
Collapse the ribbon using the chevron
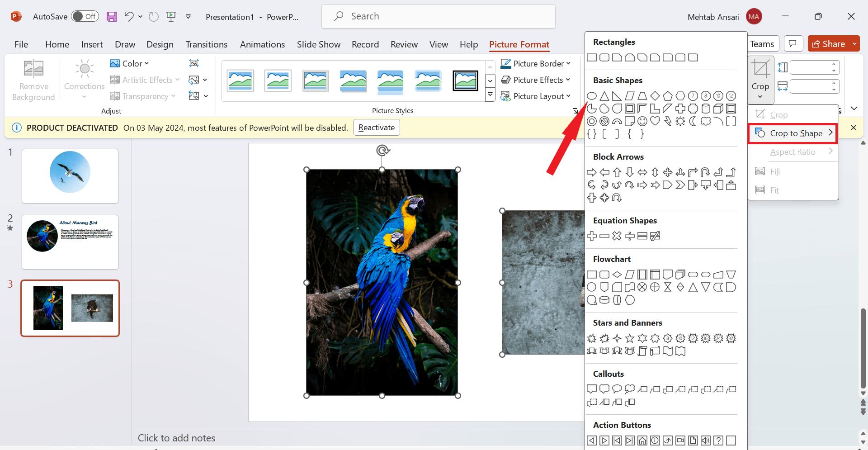coord(854,109)
